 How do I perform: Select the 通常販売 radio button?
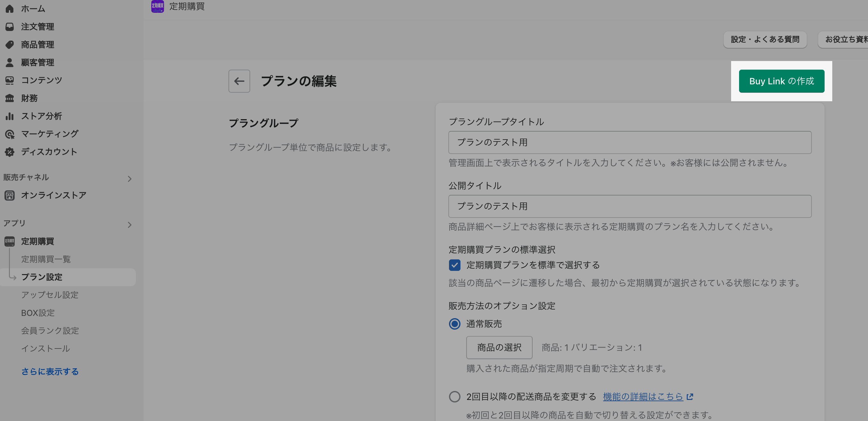click(454, 324)
